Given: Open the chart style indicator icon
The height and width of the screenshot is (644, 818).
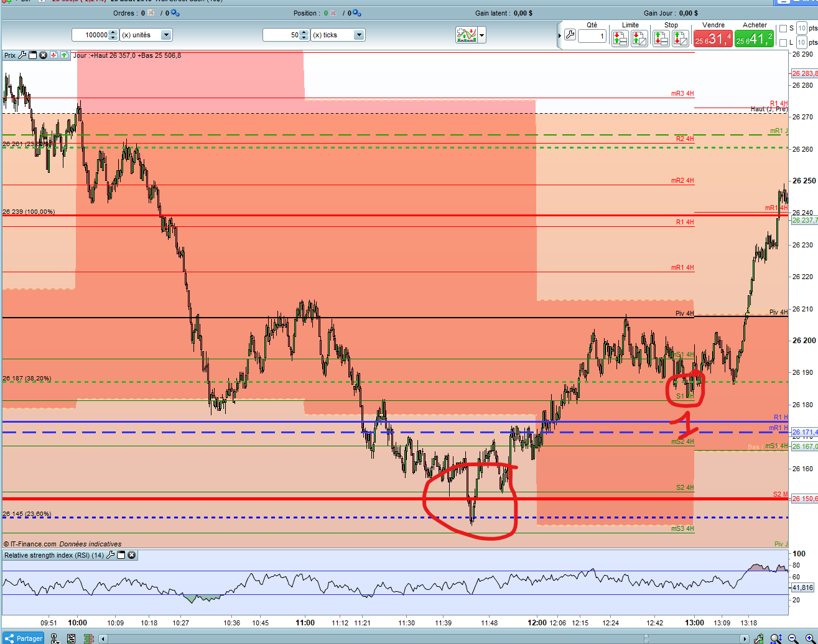Looking at the screenshot, I should tap(467, 35).
